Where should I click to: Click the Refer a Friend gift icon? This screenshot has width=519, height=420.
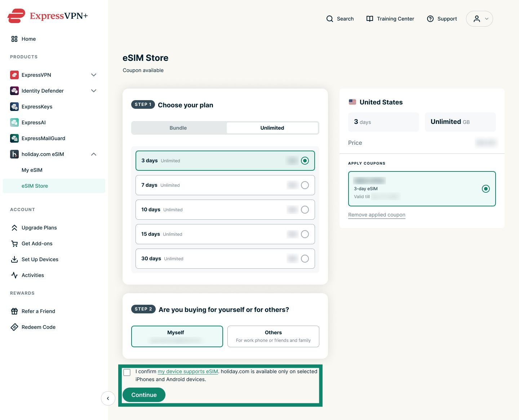(x=14, y=311)
